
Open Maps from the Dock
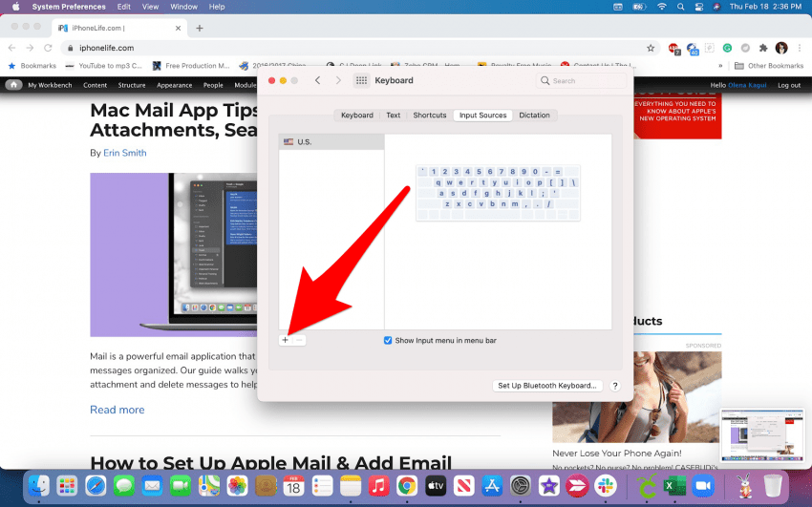point(208,486)
